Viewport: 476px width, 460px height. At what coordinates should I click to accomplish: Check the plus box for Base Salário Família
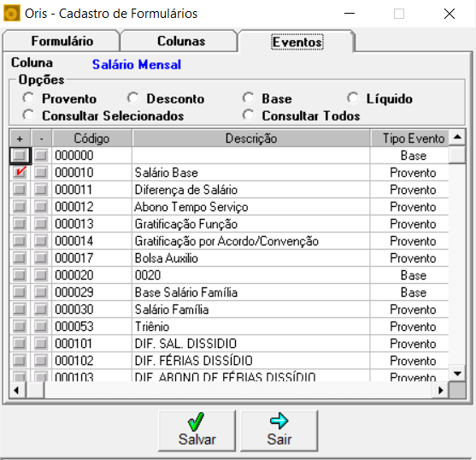pos(20,292)
